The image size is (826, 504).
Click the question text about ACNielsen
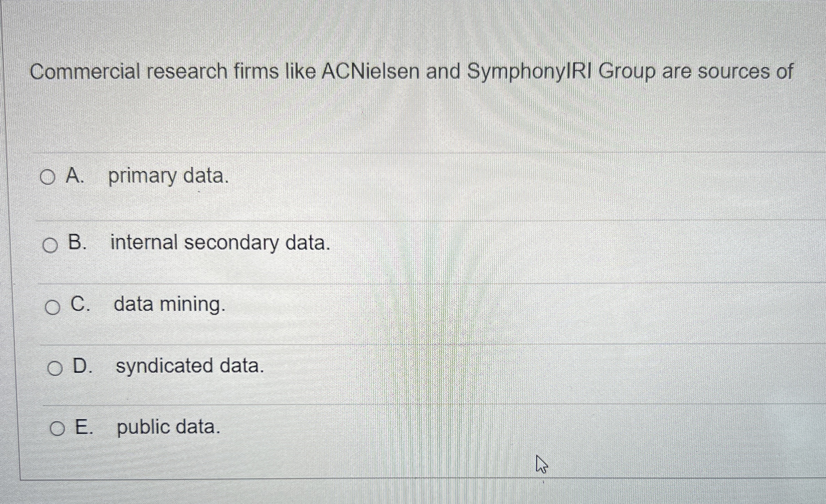[412, 72]
